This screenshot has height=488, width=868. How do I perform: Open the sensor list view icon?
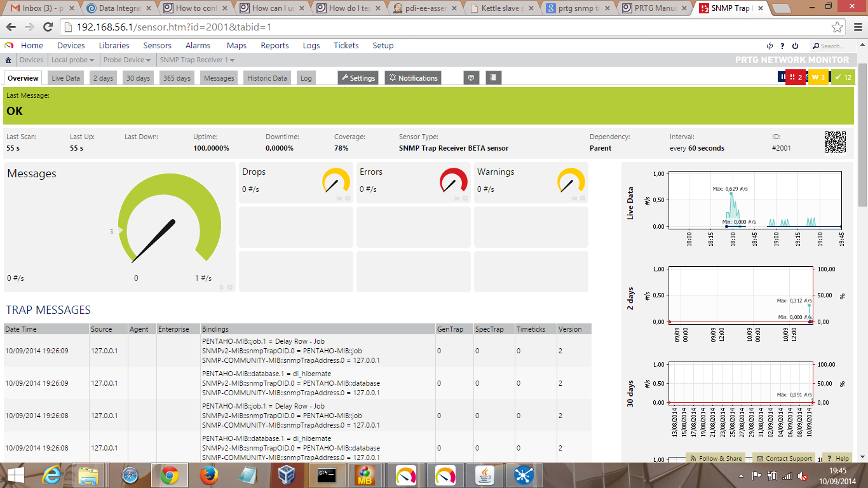[x=494, y=78]
